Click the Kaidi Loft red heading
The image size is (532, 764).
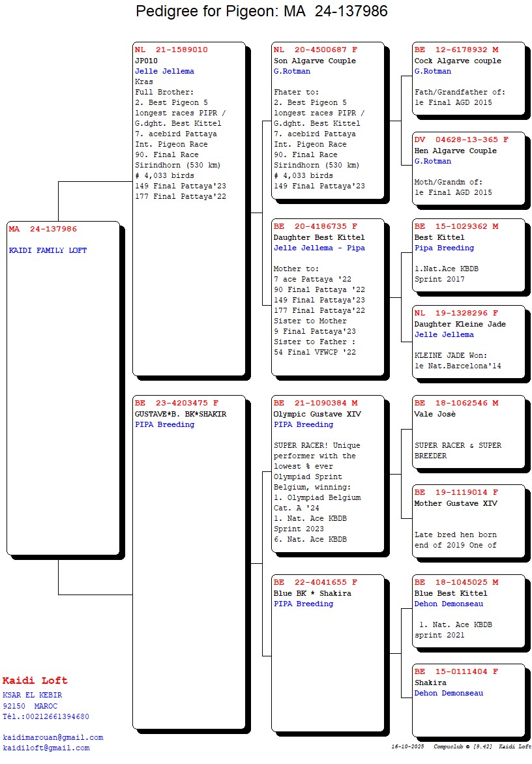click(x=35, y=681)
